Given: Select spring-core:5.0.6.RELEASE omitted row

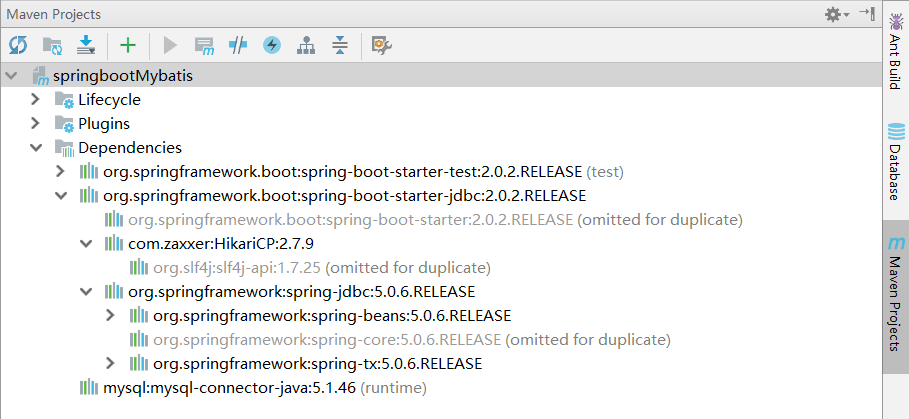Looking at the screenshot, I should click(x=412, y=340).
